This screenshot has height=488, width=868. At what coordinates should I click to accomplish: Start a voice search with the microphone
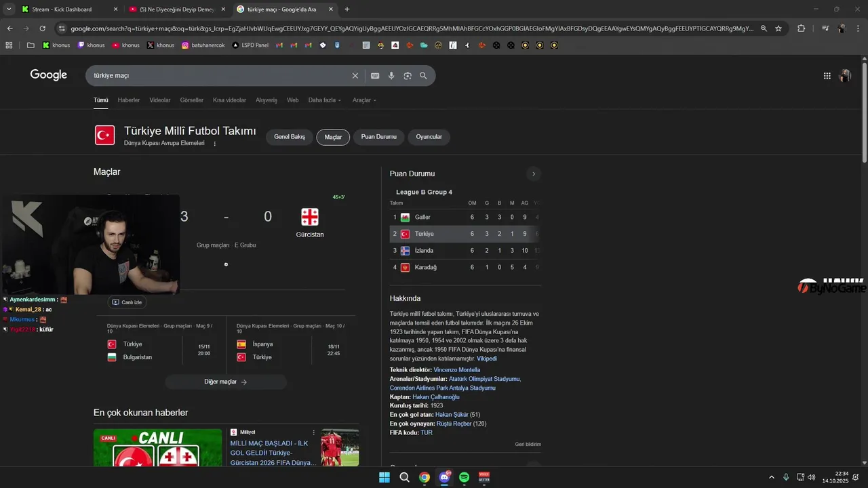[391, 76]
